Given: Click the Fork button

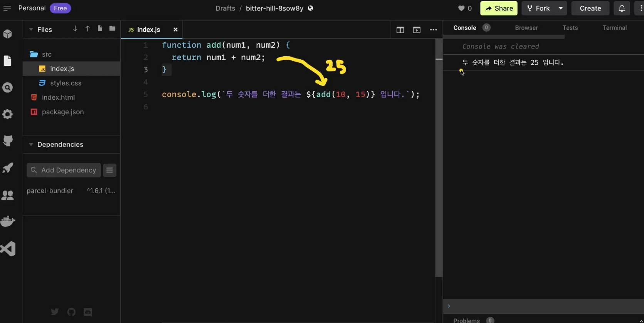Looking at the screenshot, I should point(538,8).
